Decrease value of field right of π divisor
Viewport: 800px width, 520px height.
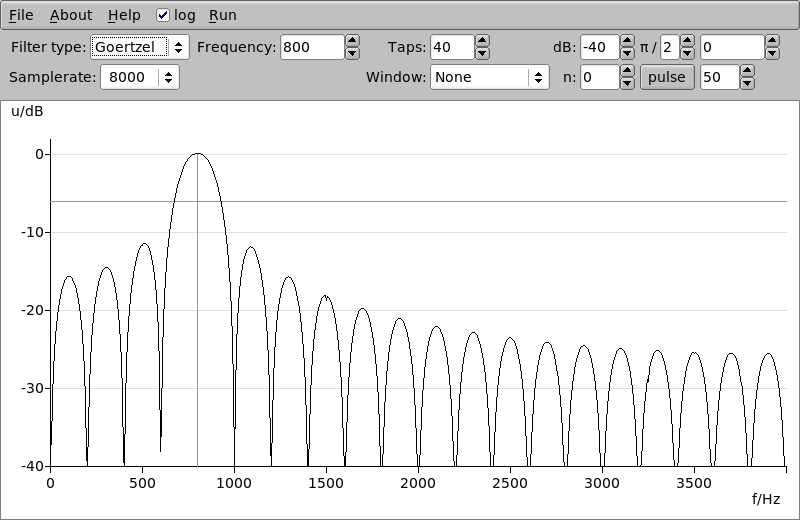pos(772,53)
